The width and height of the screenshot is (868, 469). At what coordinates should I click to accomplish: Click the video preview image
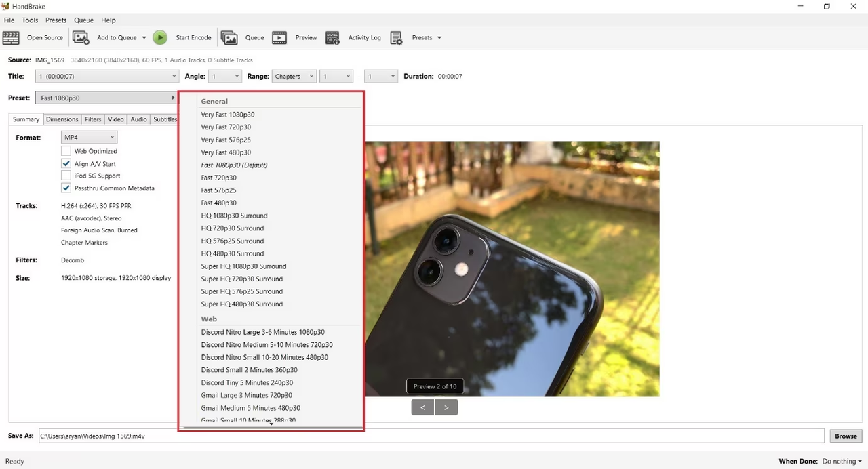point(512,269)
